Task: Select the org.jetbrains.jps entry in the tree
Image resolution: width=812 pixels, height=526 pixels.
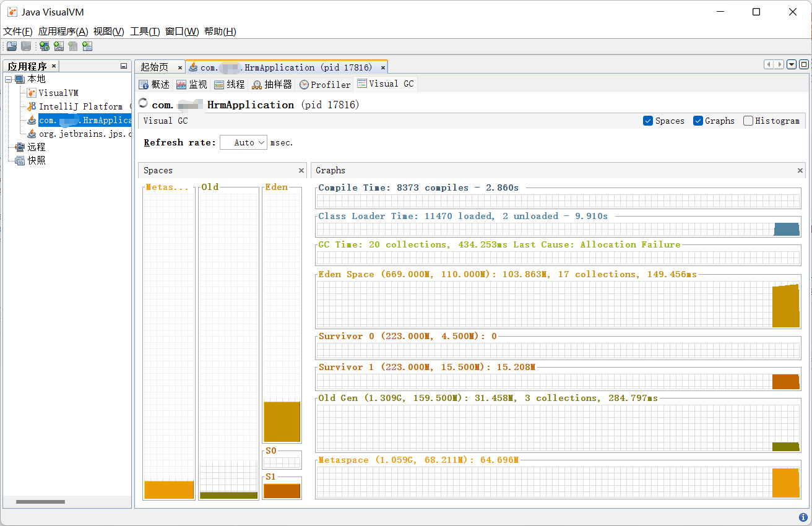Action: (x=85, y=134)
